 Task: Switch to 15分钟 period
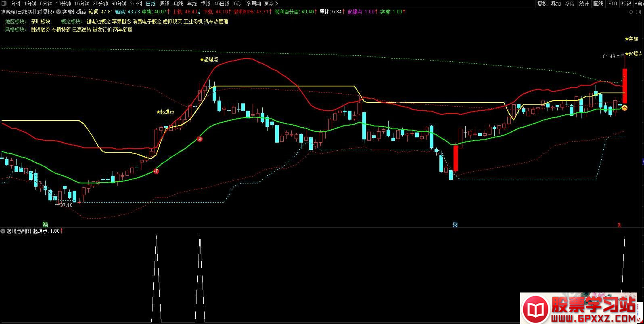tap(82, 4)
